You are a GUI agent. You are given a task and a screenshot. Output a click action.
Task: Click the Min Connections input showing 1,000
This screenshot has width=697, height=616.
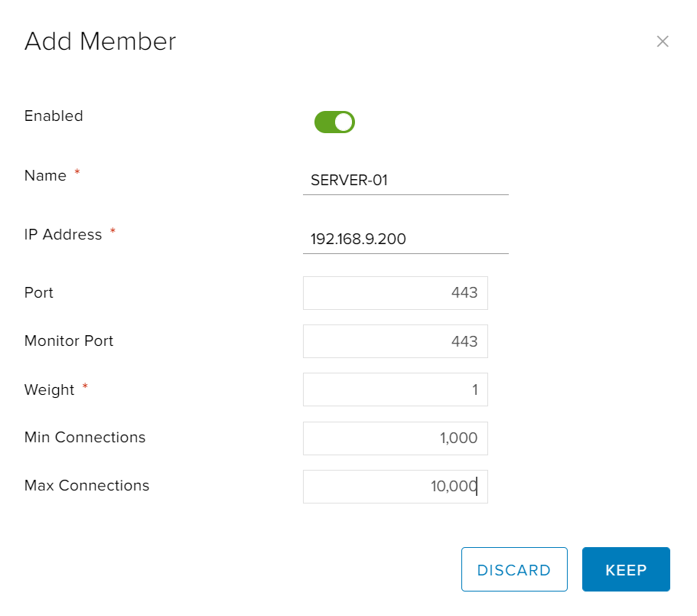(396, 438)
